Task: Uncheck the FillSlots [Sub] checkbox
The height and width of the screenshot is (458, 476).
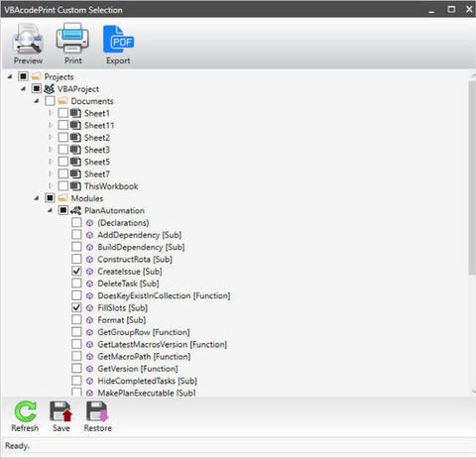Action: 76,307
